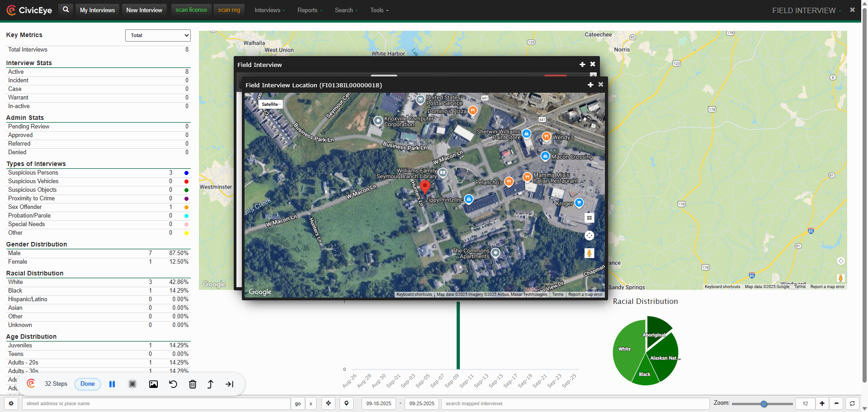Click the go button next to address field
Image resolution: width=868 pixels, height=412 pixels.
coord(298,403)
